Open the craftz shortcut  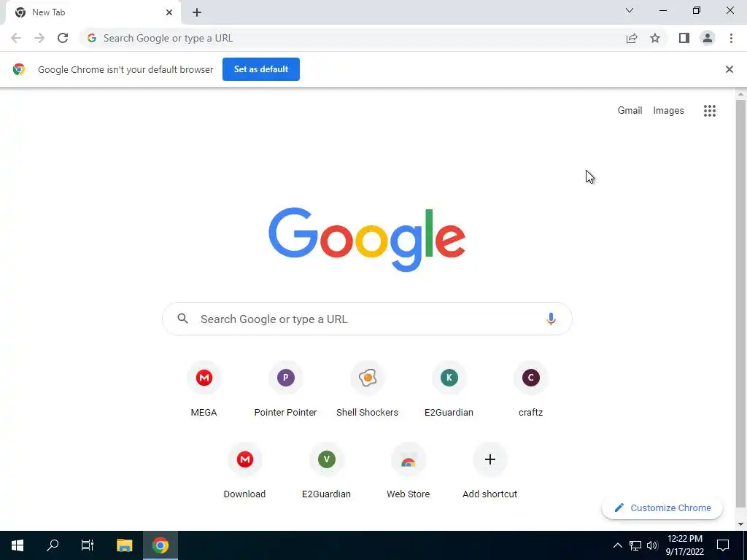pos(531,389)
